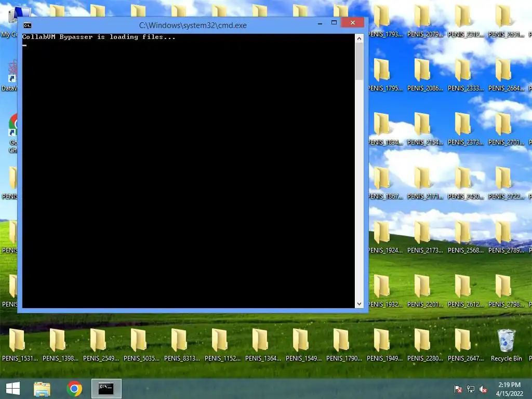The image size is (532, 399).
Task: Select the PENIS_1152... folder
Action: (x=222, y=345)
